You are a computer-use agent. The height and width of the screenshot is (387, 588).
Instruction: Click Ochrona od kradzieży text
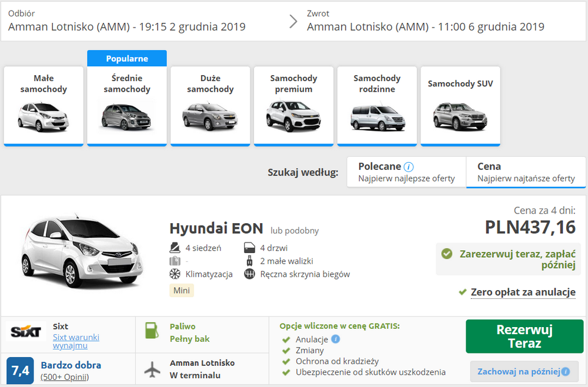tap(337, 361)
